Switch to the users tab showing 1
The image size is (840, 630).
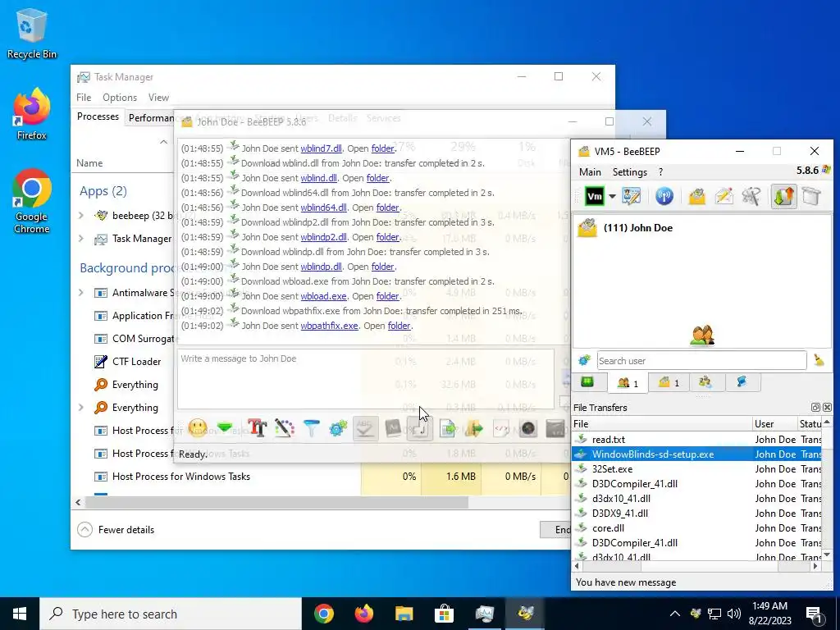pos(628,382)
